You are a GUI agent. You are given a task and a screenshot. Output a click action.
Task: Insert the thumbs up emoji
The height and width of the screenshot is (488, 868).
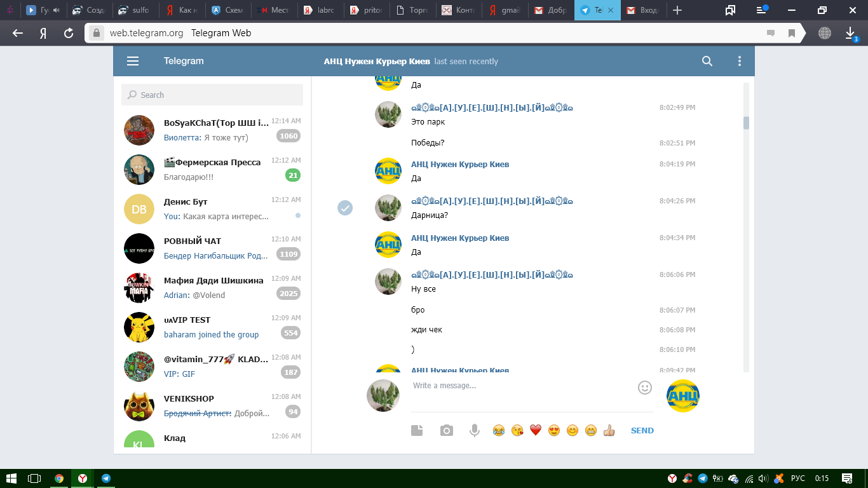click(x=609, y=431)
